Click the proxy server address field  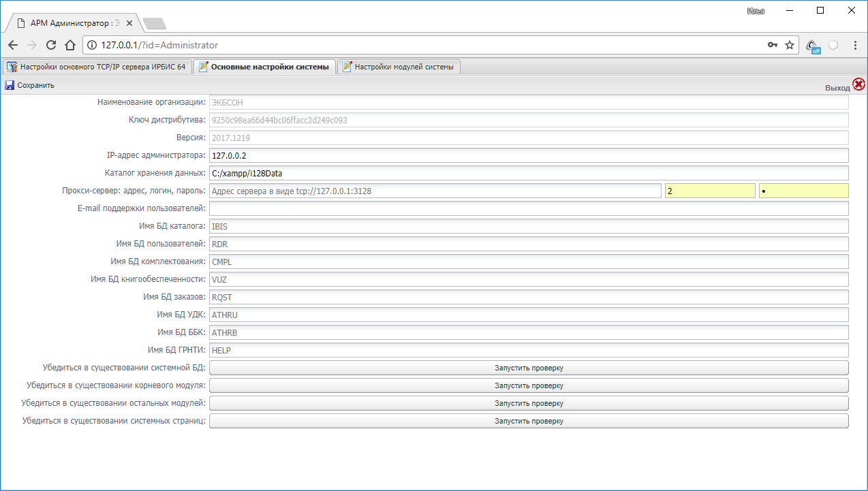click(435, 191)
